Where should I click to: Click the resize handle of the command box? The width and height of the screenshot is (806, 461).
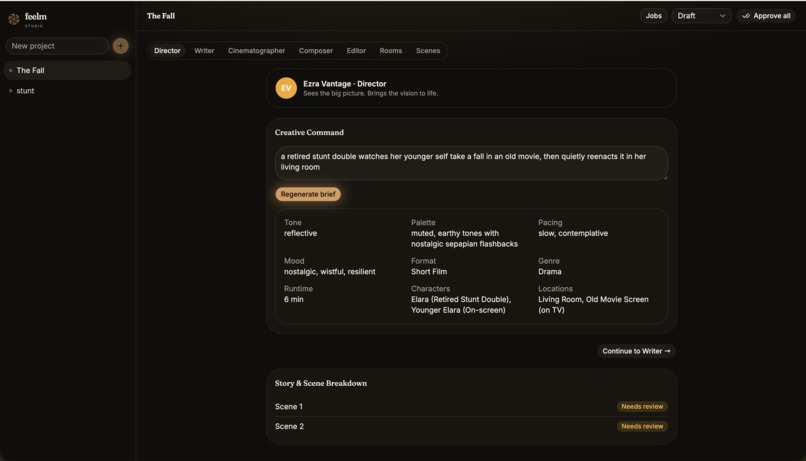[x=665, y=177]
